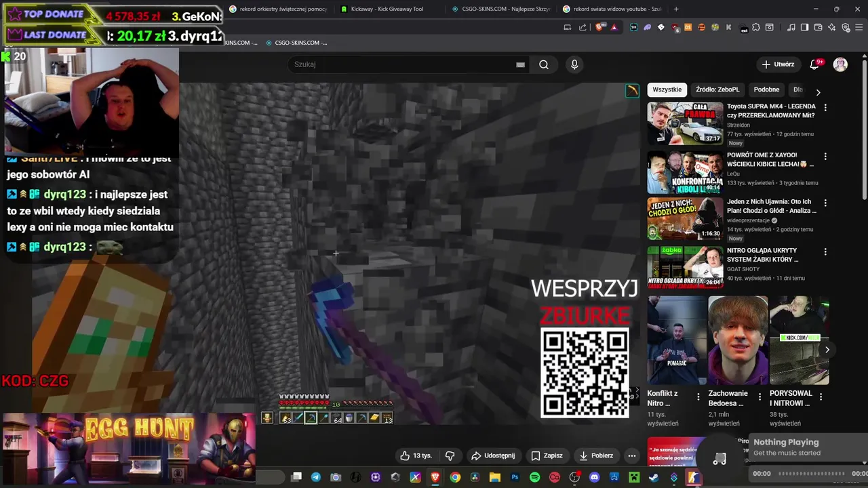Open Brave Rewards triangle icon

[x=614, y=27]
